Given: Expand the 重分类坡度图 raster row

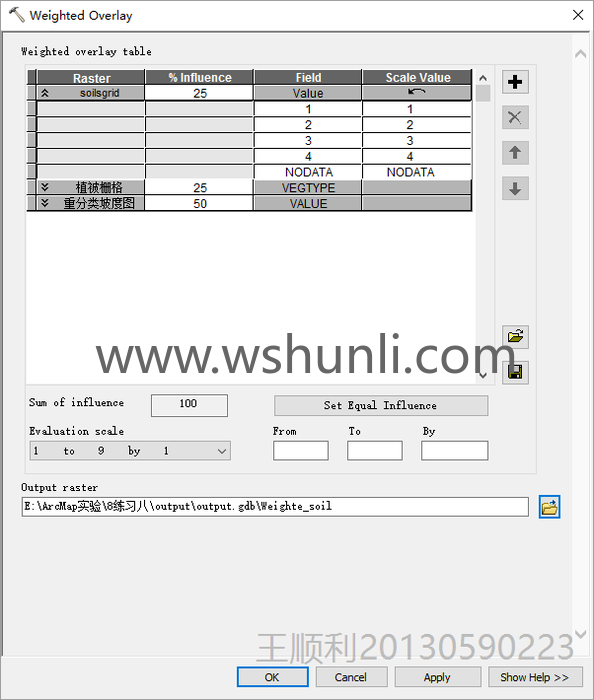Looking at the screenshot, I should click(x=45, y=203).
